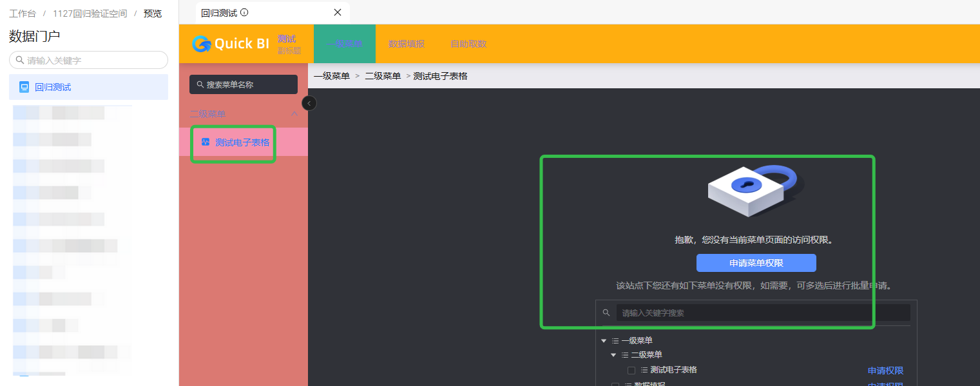
Task: Collapse the 一级菜单 tree node triangle
Action: point(604,341)
